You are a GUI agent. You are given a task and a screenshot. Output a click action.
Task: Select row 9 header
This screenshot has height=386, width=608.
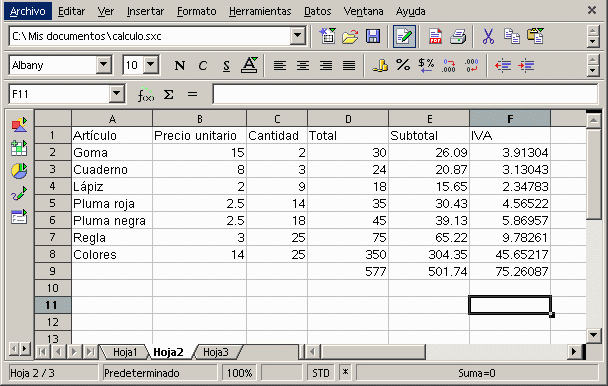53,271
